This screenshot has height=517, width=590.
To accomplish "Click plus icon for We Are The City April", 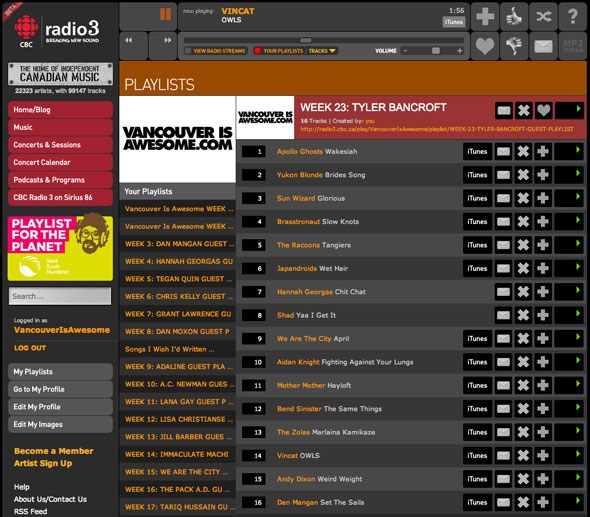I will 543,339.
